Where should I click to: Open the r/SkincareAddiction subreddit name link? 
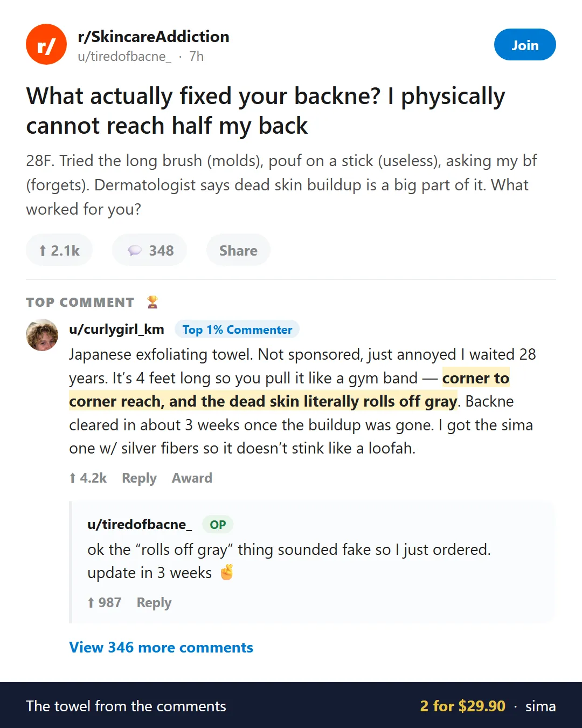tap(154, 36)
